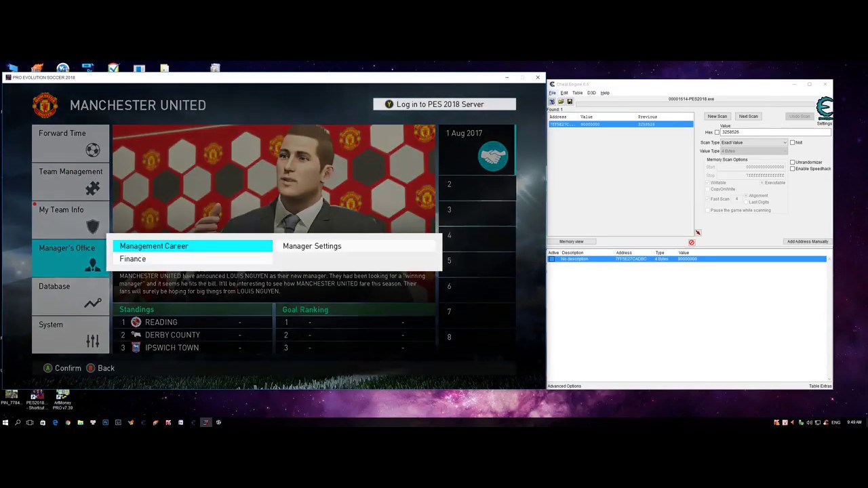Image resolution: width=868 pixels, height=488 pixels.
Task: Toggle Enable Speedhack checkbox
Action: 793,169
